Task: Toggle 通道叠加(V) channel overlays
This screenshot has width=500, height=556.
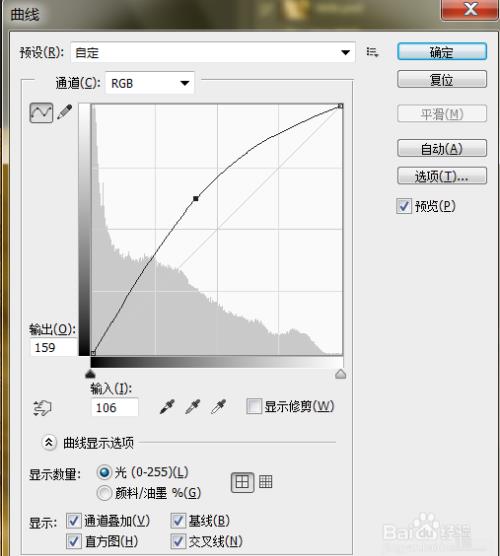Action: 73,521
